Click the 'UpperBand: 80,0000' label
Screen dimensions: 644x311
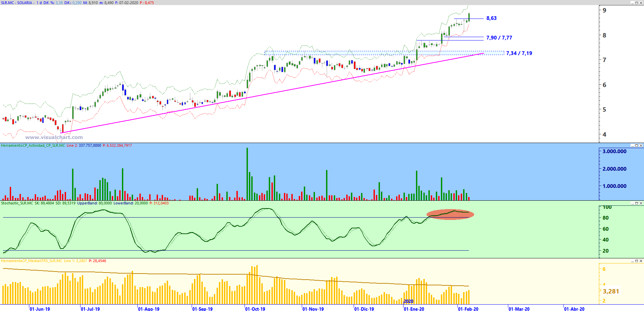coord(95,203)
